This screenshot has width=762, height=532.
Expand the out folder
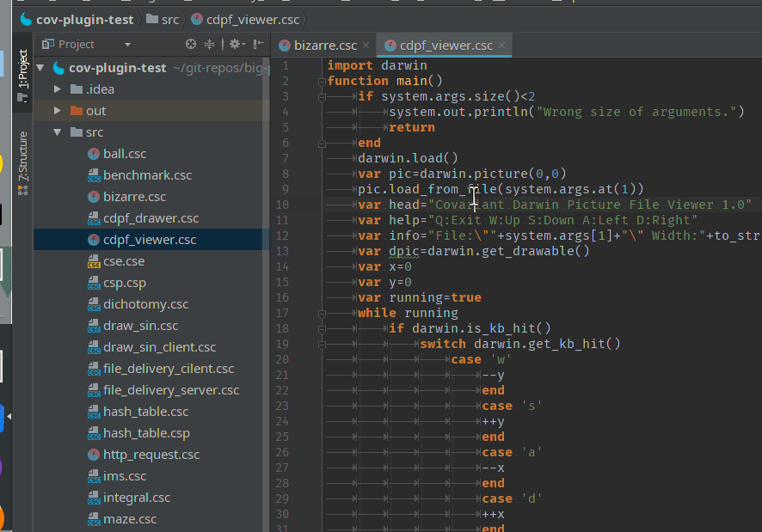coord(58,111)
